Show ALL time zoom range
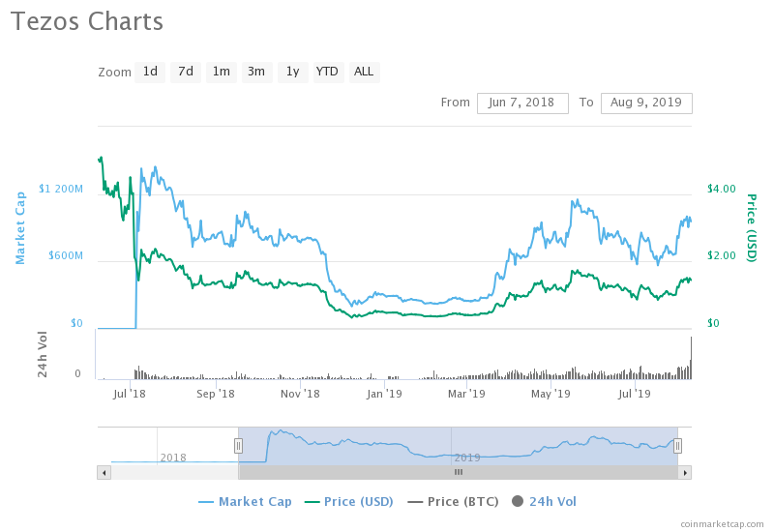Screen dimensions: 774x532 pos(365,72)
